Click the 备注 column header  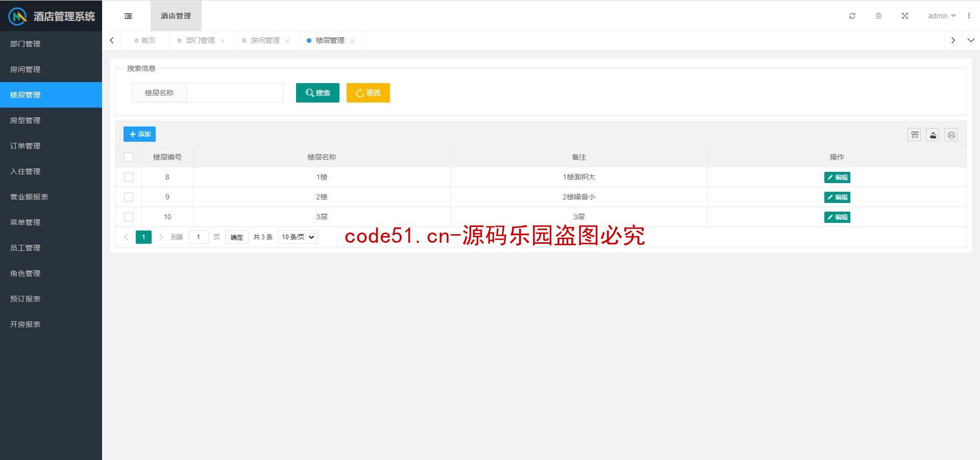[x=579, y=157]
